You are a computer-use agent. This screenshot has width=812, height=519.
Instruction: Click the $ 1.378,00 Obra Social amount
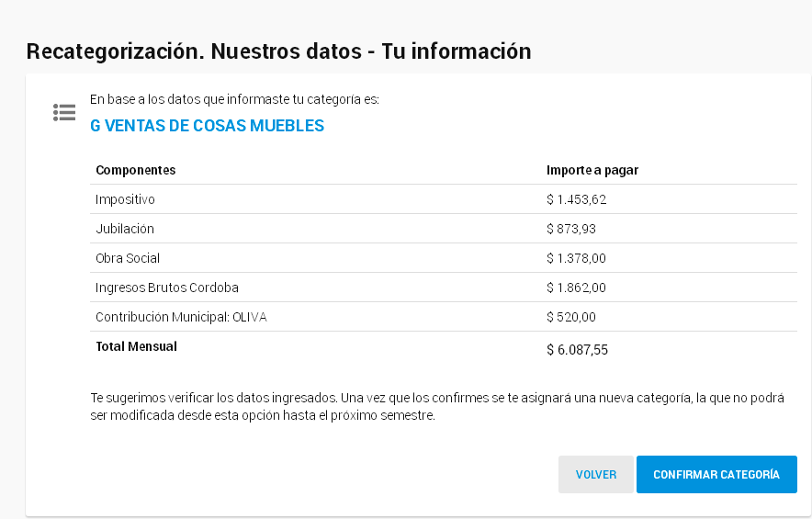(x=576, y=258)
